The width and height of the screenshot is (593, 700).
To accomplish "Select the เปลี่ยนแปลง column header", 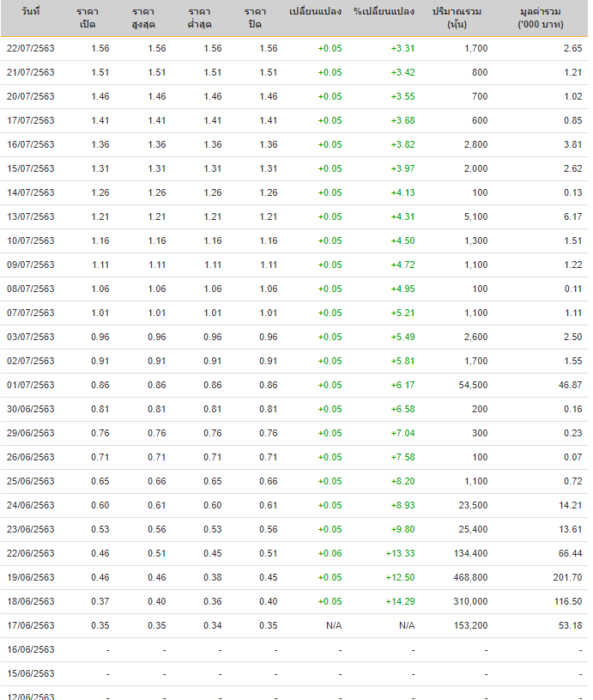I will (x=315, y=11).
